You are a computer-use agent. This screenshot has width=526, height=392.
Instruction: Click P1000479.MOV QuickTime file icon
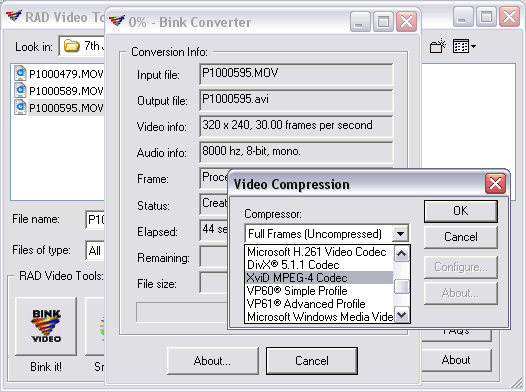(x=20, y=73)
